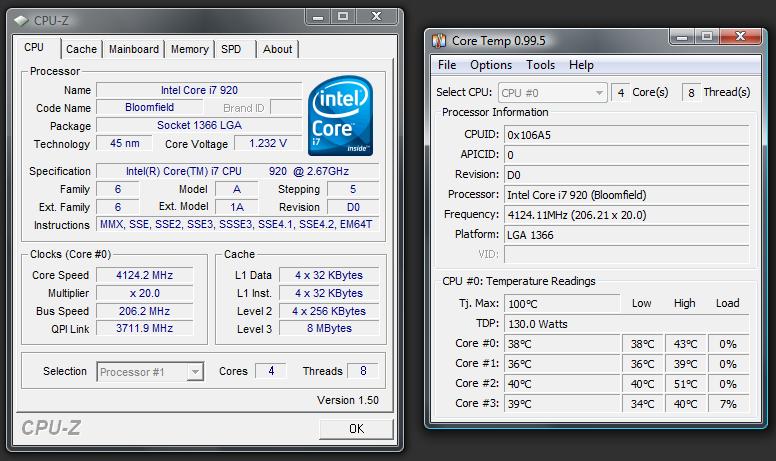Click the Core #3 low temperature 34°C

click(642, 404)
